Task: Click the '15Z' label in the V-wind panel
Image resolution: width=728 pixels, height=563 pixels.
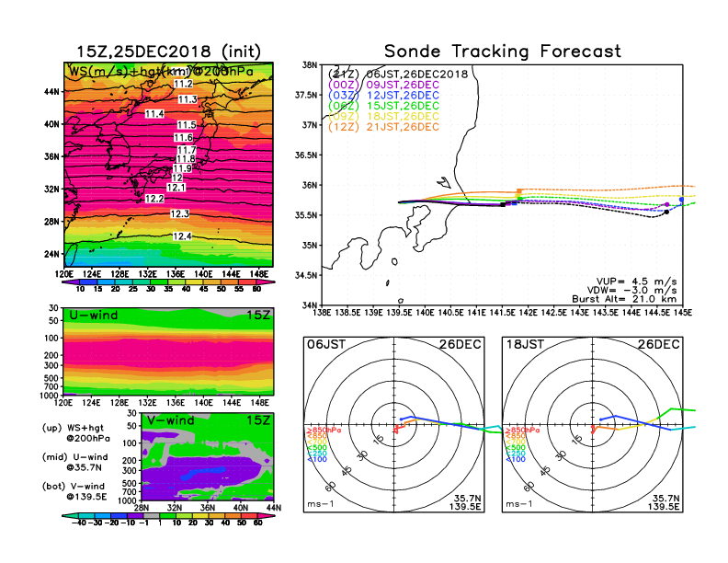Action: 258,420
